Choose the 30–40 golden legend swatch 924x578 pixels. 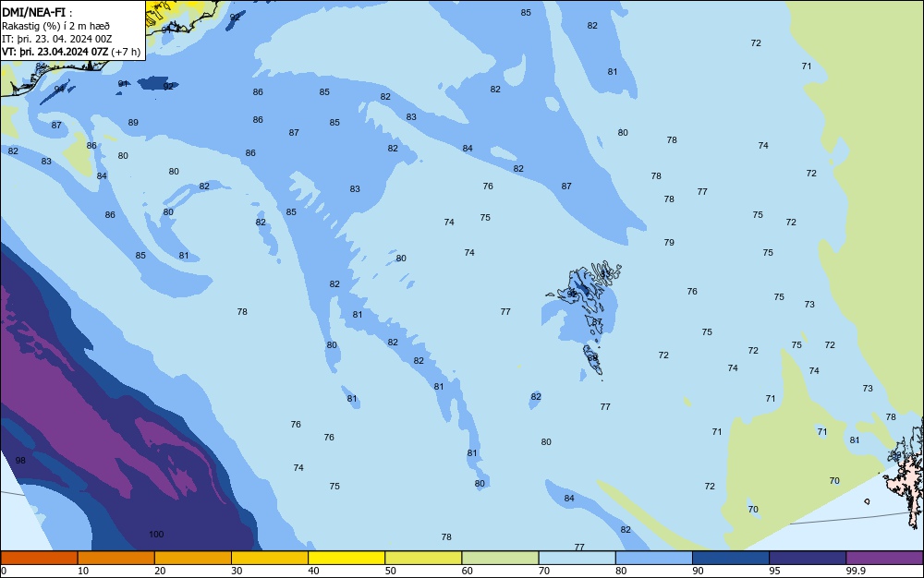pyautogui.click(x=270, y=558)
